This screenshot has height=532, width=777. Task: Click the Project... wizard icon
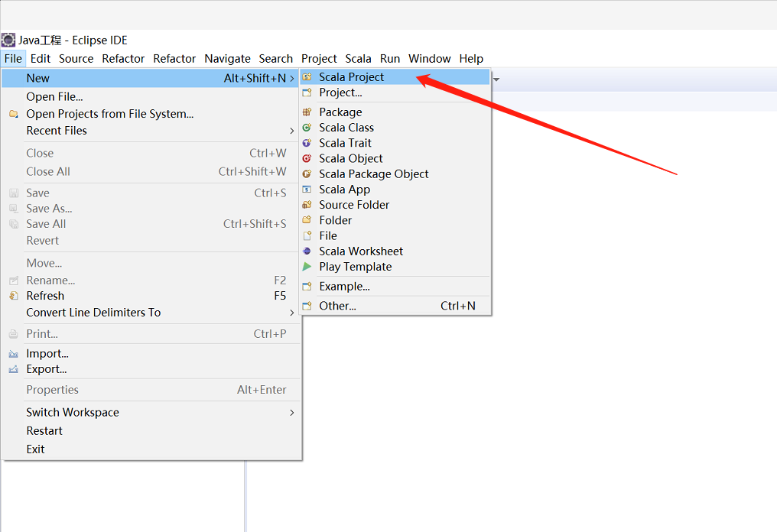(x=307, y=92)
